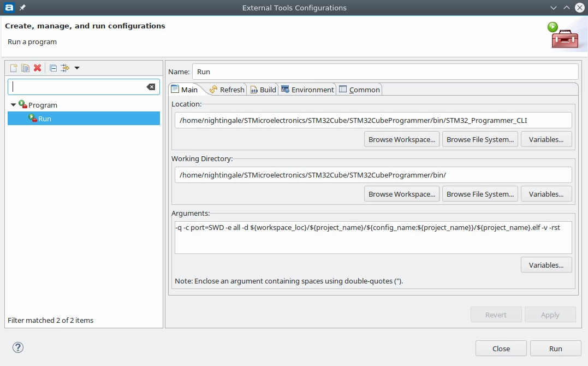Click the title bar close X
Screen dimensions: 588x366
(580, 8)
